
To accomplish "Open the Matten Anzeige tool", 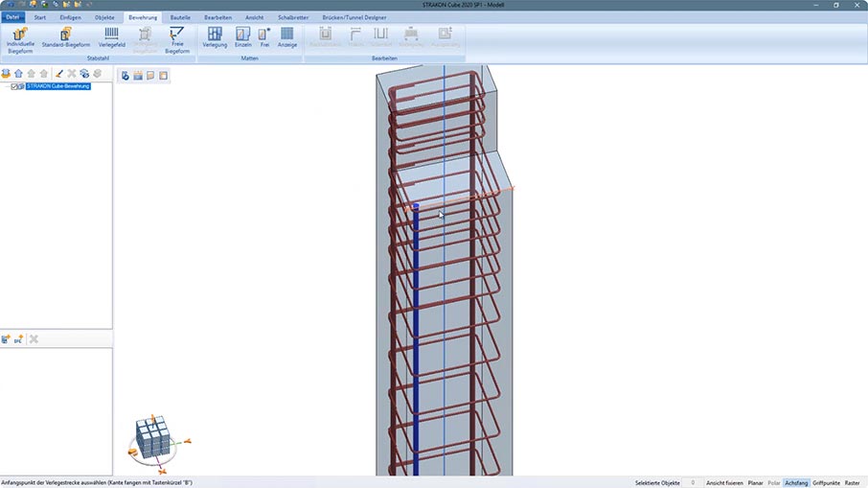I will (x=286, y=37).
